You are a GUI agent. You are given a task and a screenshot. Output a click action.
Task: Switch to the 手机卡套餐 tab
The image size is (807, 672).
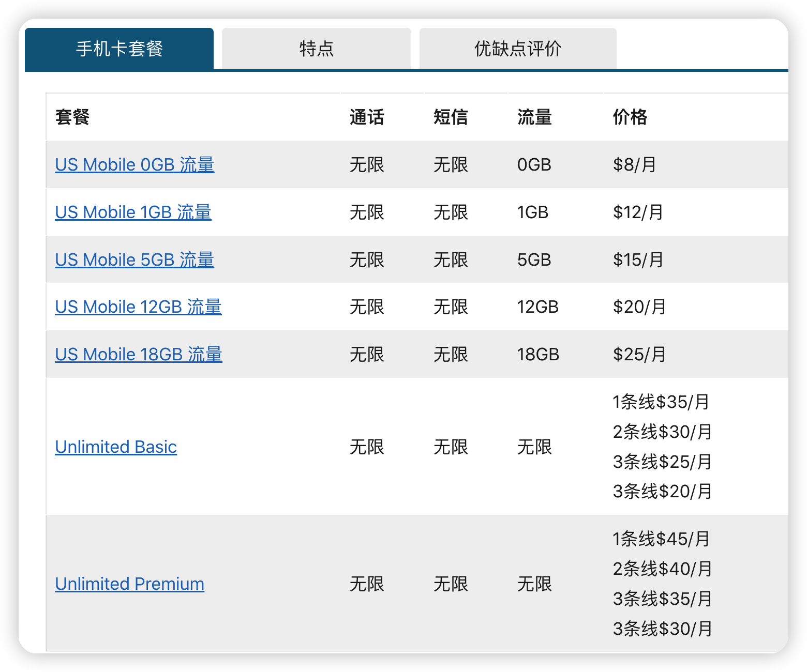click(119, 49)
